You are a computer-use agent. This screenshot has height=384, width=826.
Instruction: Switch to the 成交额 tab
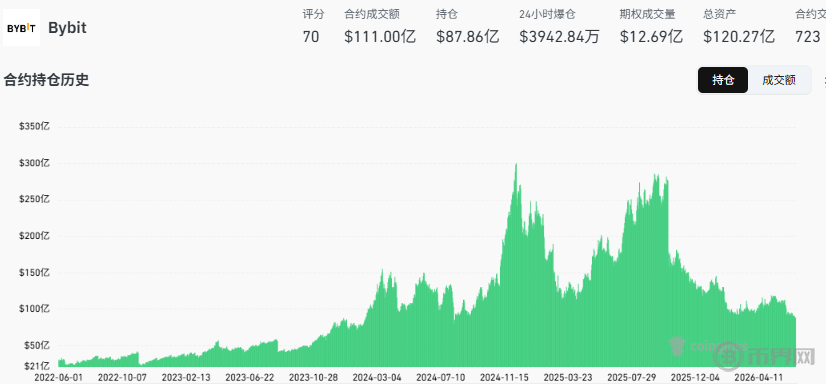click(x=779, y=80)
